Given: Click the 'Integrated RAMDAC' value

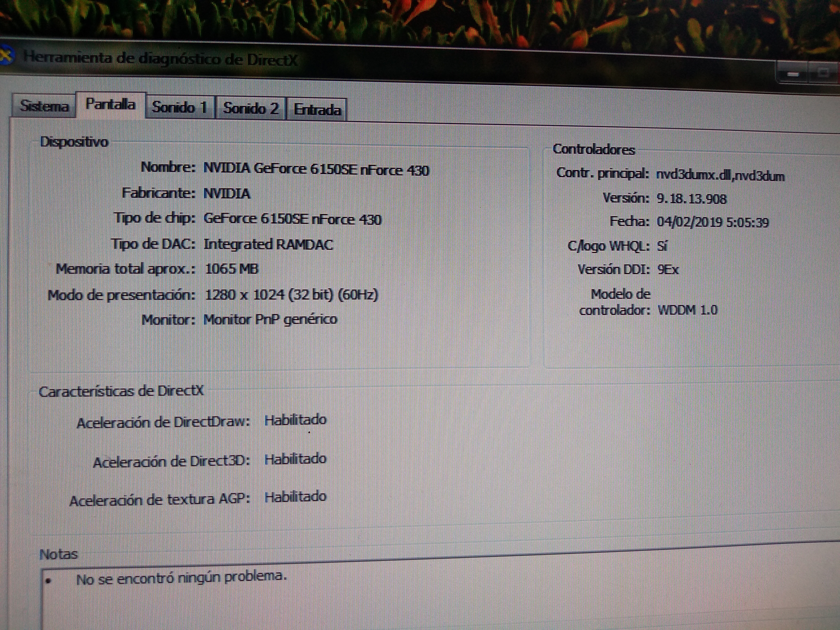Looking at the screenshot, I should 268,244.
